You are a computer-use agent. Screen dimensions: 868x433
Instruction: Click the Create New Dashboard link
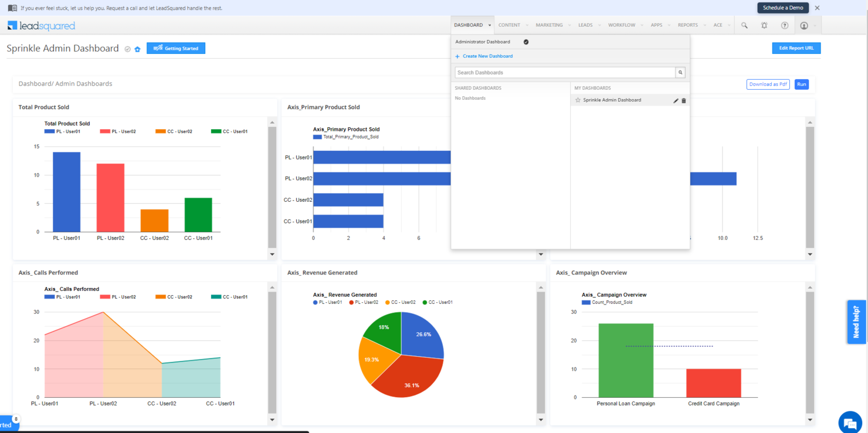tap(487, 56)
